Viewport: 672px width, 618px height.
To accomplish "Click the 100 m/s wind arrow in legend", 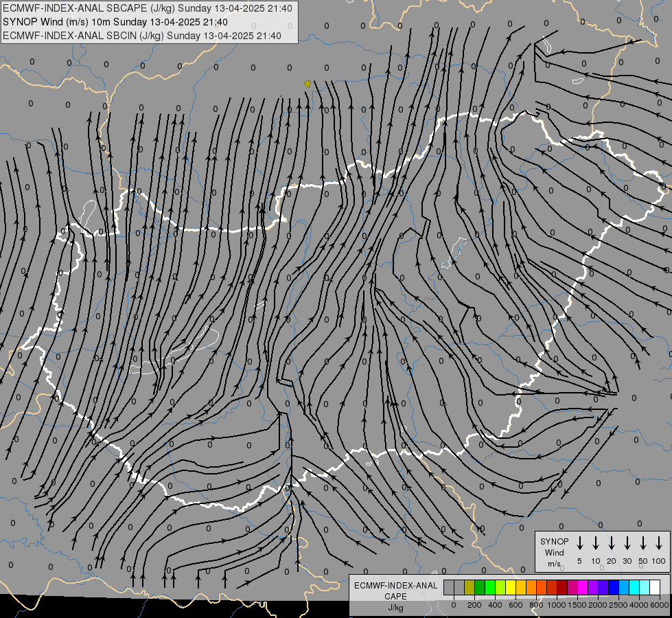I will point(659,543).
